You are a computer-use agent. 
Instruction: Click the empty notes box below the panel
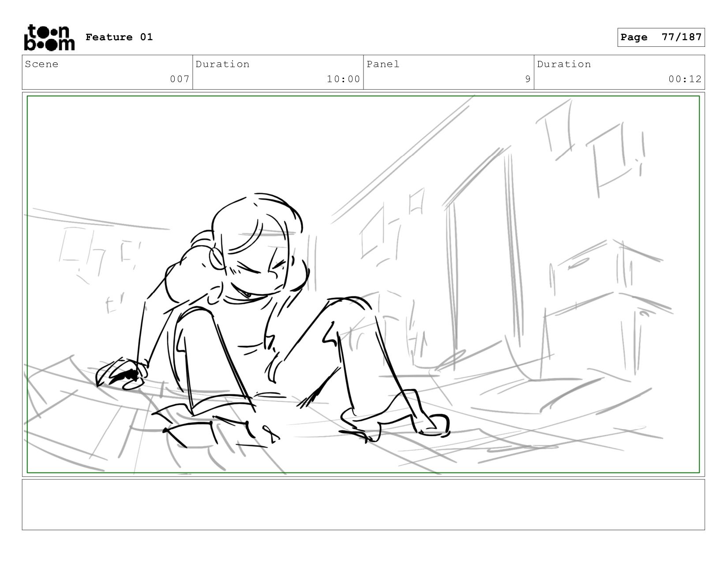pyautogui.click(x=364, y=505)
